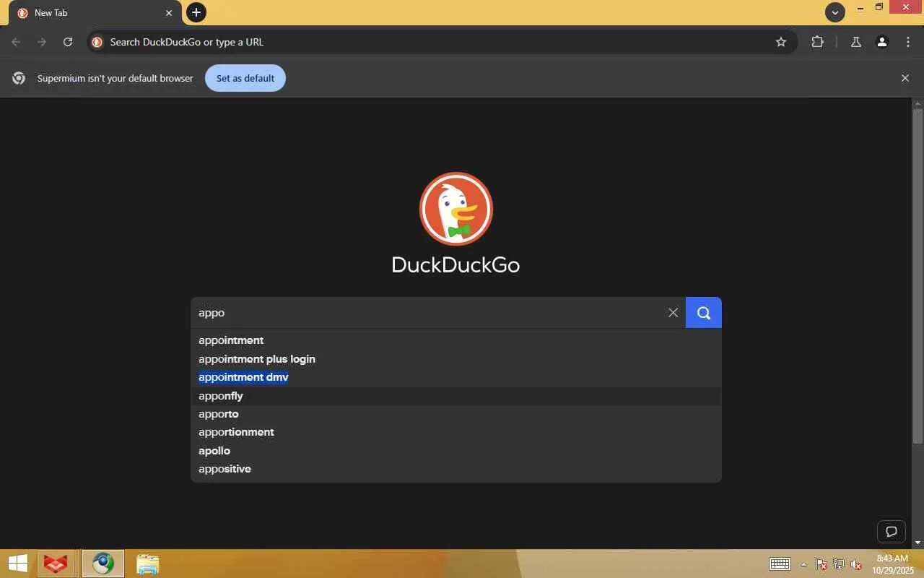Image resolution: width=924 pixels, height=578 pixels.
Task: Select the "appointment dmv" suggestion
Action: (x=456, y=377)
